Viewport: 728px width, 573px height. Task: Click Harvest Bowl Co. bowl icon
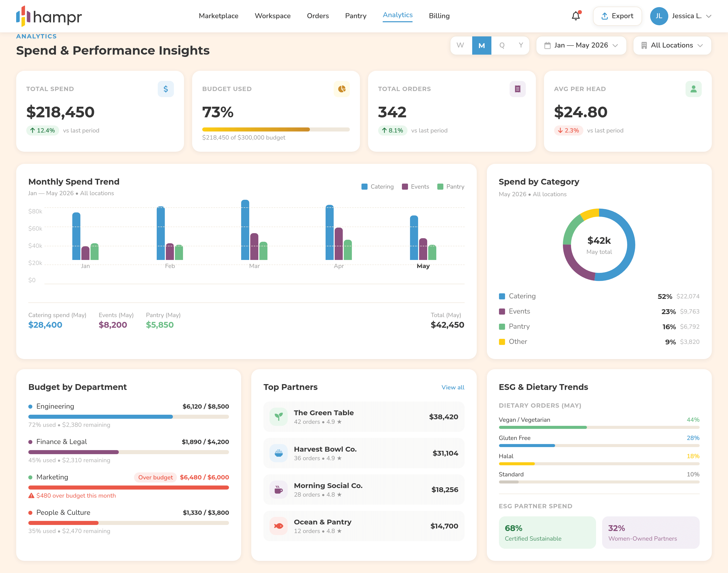[x=278, y=453]
